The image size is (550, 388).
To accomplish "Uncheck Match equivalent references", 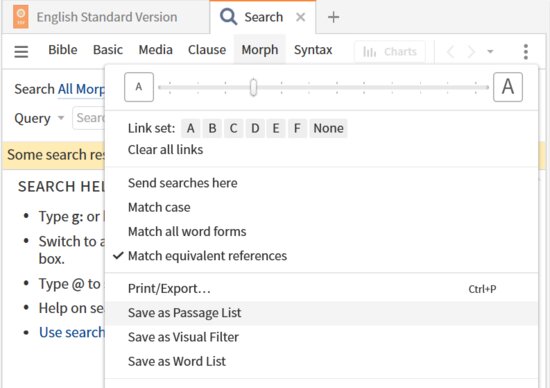I will (321, 256).
